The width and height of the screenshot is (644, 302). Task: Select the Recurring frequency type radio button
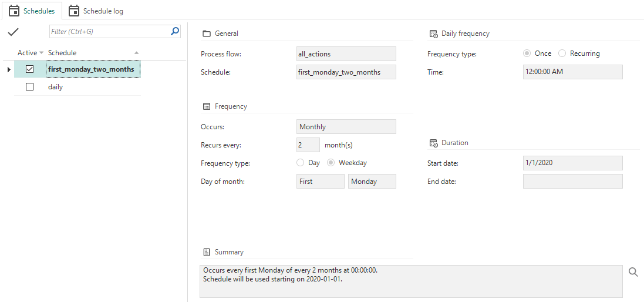pyautogui.click(x=562, y=53)
